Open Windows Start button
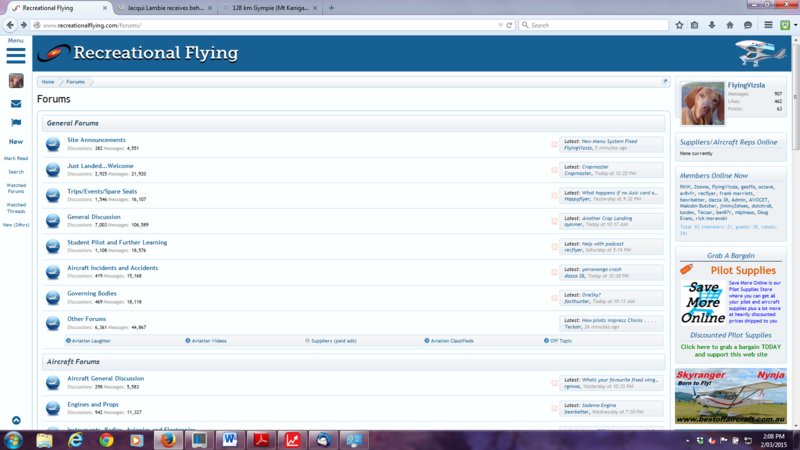Screen dimensions: 800x450 [13, 440]
